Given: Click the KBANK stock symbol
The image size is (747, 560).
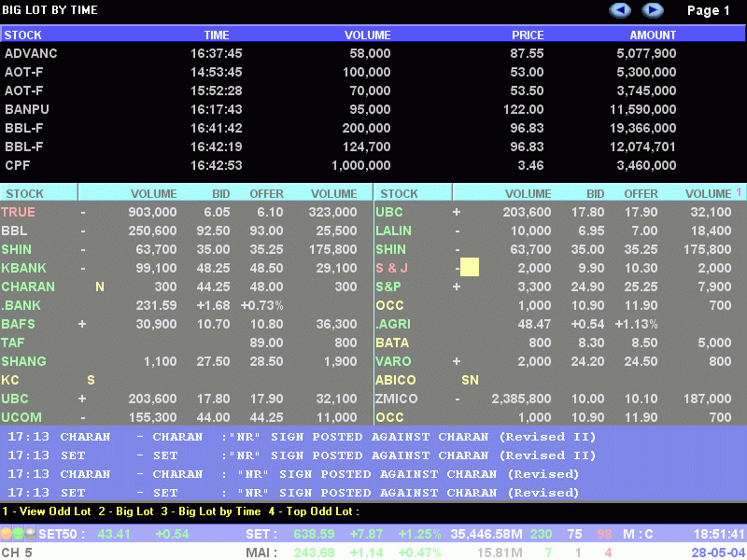Looking at the screenshot, I should [x=23, y=268].
